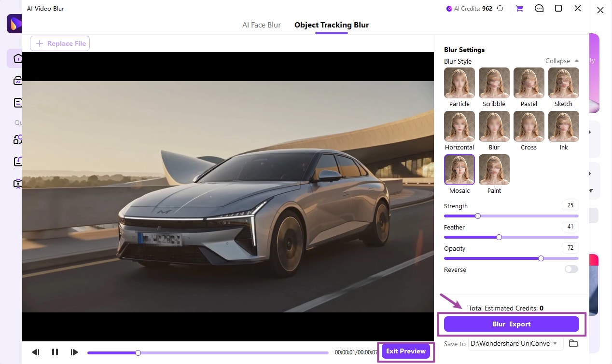Open the feedback chat bubble icon

pos(539,8)
